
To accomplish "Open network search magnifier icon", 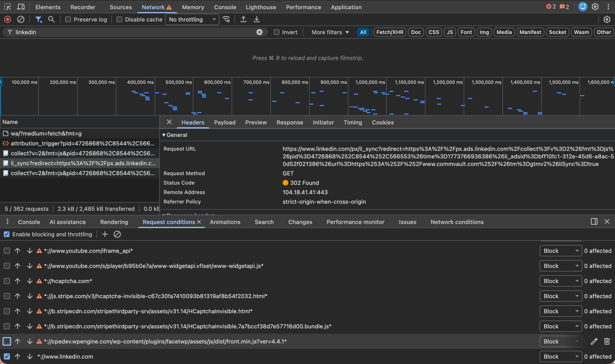I will (x=51, y=19).
